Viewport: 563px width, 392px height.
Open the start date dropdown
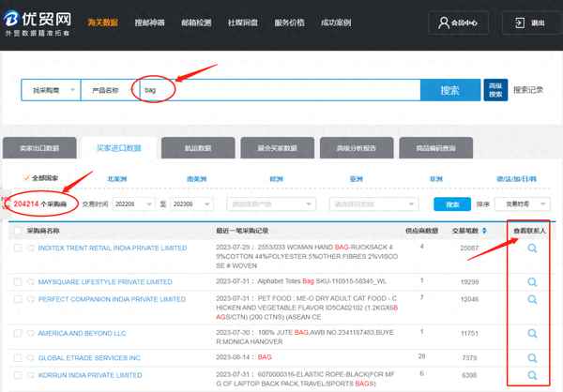133,204
